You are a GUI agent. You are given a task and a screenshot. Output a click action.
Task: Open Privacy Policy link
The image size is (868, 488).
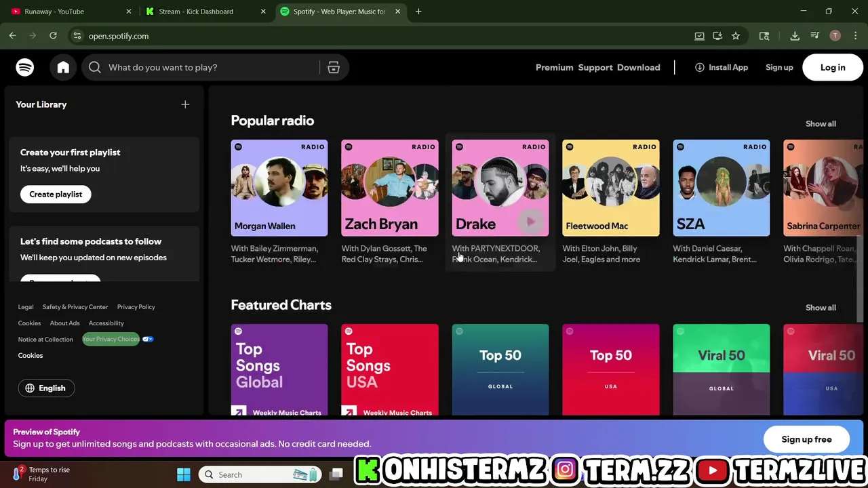tap(136, 307)
